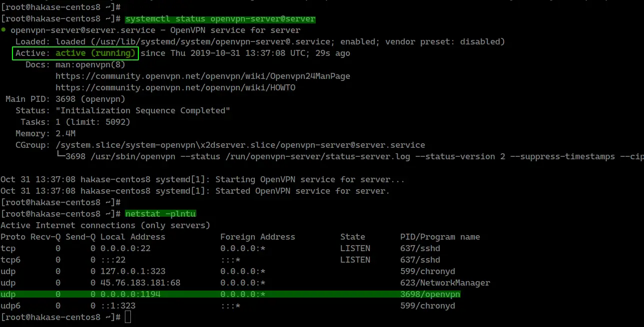Viewport: 644px width, 327px height.
Task: Click the 'Foreign Address' column header
Action: (258, 237)
